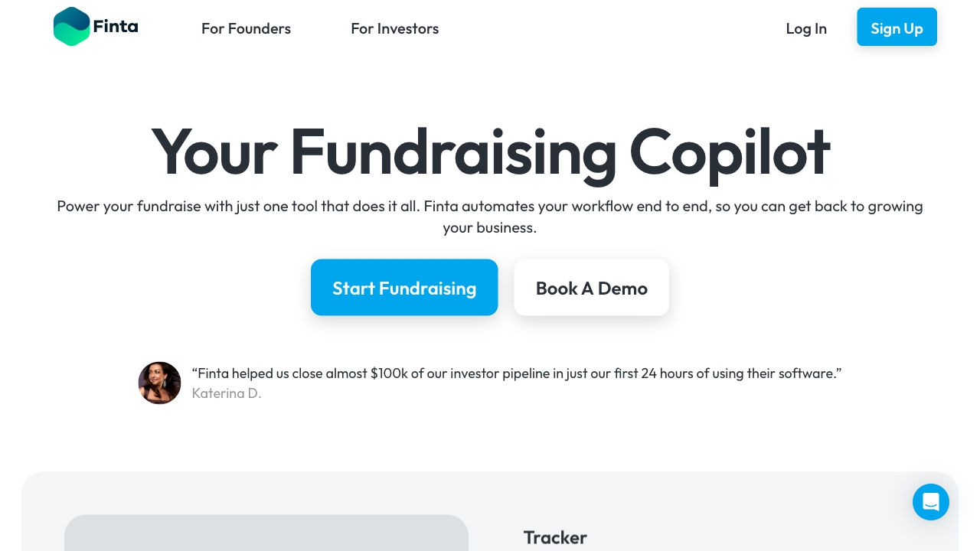Click the word 'Copilot' in the headline

pyautogui.click(x=729, y=152)
